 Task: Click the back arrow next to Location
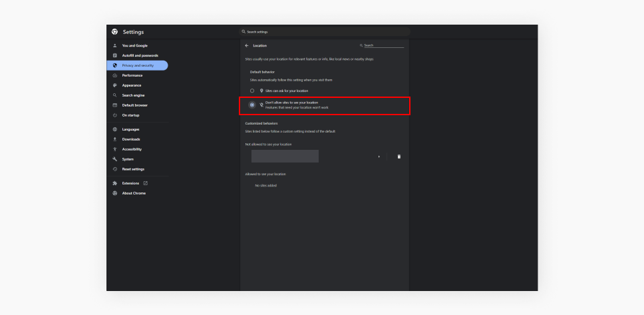tap(246, 46)
